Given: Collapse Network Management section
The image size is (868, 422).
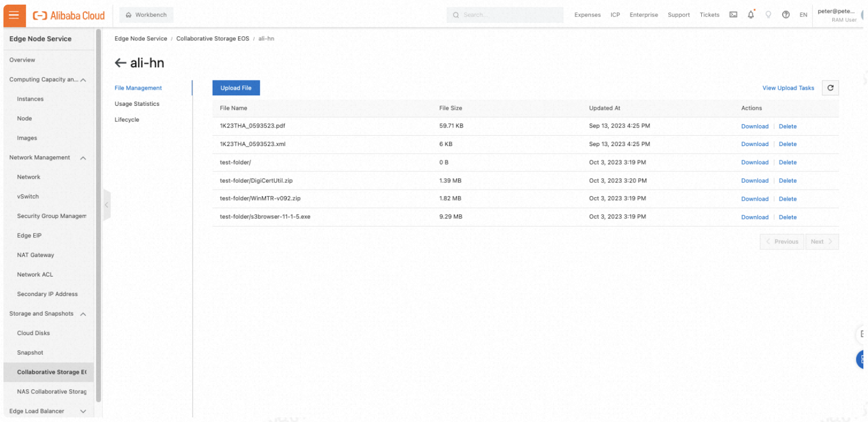Looking at the screenshot, I should tap(83, 158).
